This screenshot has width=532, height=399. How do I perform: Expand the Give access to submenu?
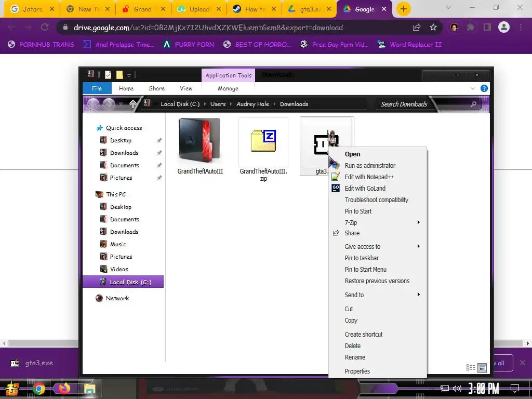[x=419, y=246]
